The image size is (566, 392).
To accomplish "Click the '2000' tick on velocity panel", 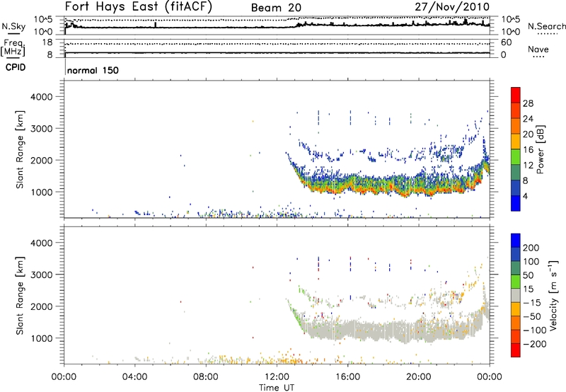I will click(41, 306).
